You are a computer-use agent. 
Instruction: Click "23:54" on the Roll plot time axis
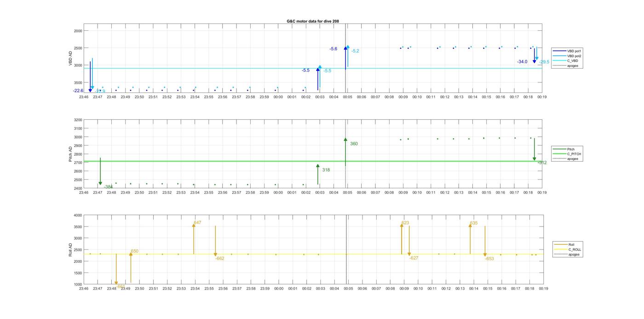click(x=195, y=289)
